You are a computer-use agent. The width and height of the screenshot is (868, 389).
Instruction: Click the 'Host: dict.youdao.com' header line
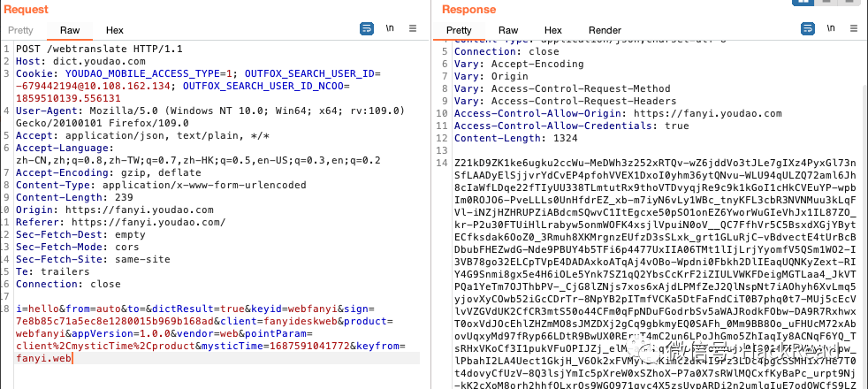click(x=80, y=61)
